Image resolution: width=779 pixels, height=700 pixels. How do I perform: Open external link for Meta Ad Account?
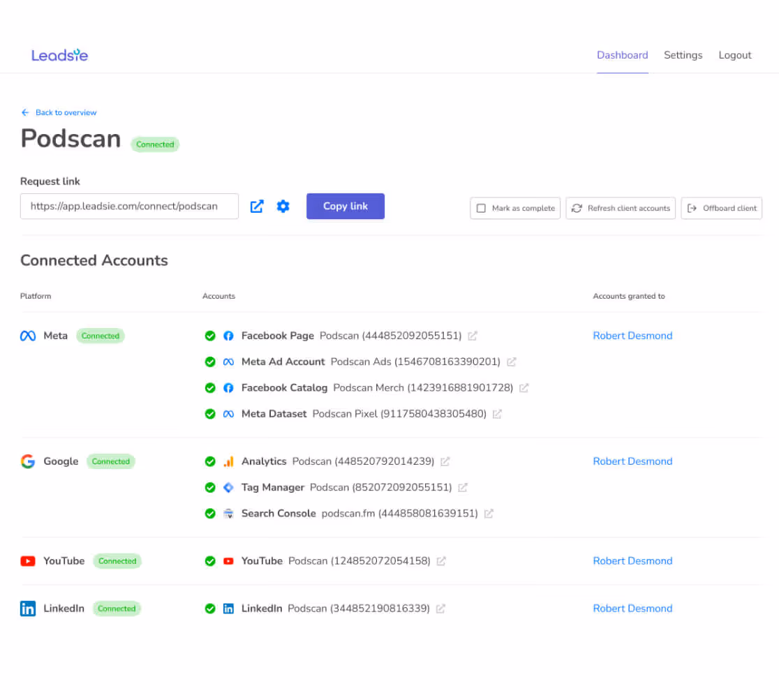tap(511, 362)
